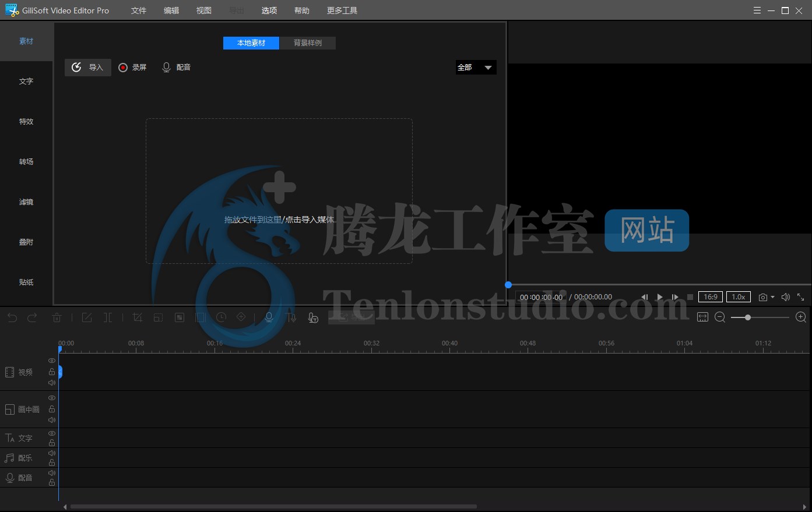
Task: Open the 帮助 menu
Action: pos(302,10)
